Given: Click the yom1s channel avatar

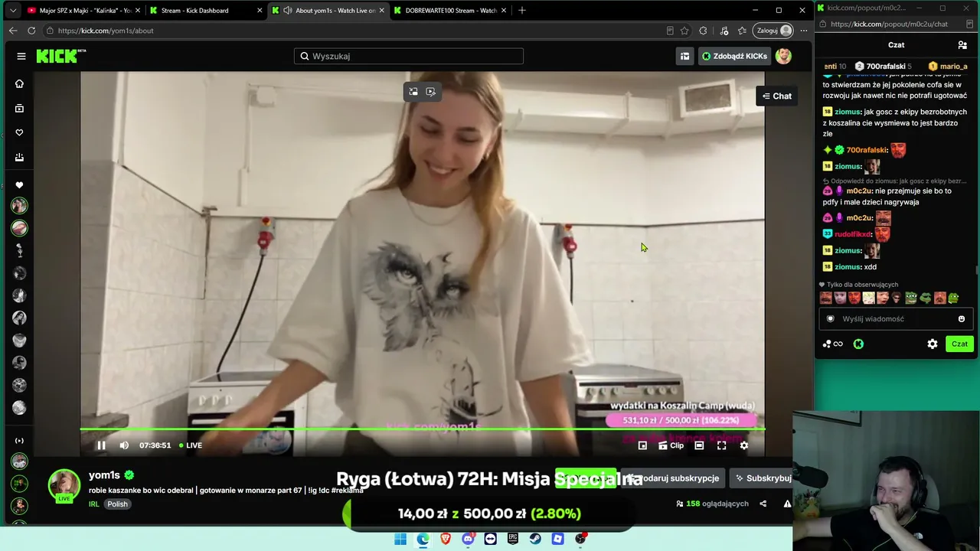Looking at the screenshot, I should 64,485.
